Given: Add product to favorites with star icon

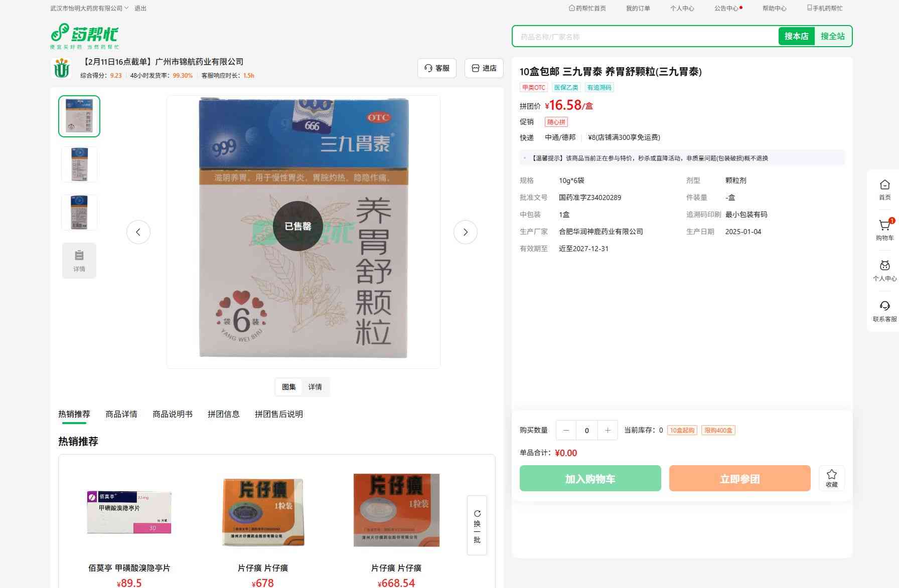Looking at the screenshot, I should (x=831, y=478).
